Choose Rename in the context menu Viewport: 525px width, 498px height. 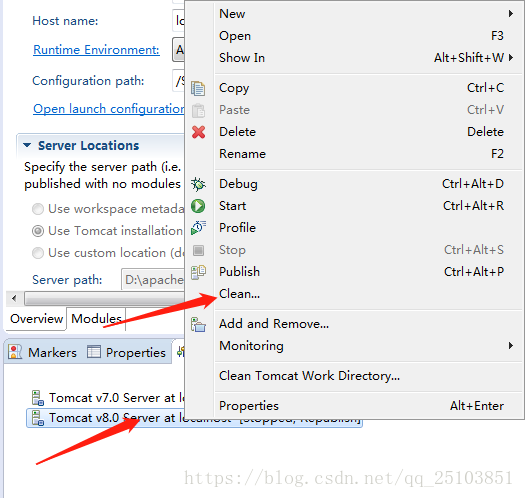tap(368, 154)
